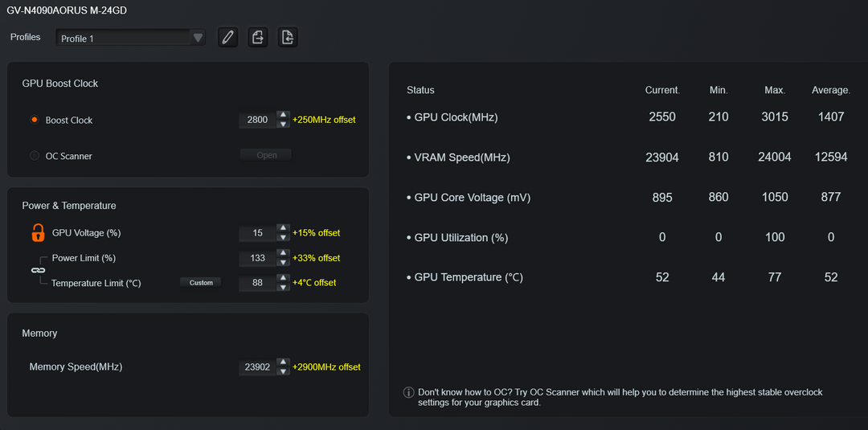Click the VRAM Speed(MHz) status row label

(461, 158)
